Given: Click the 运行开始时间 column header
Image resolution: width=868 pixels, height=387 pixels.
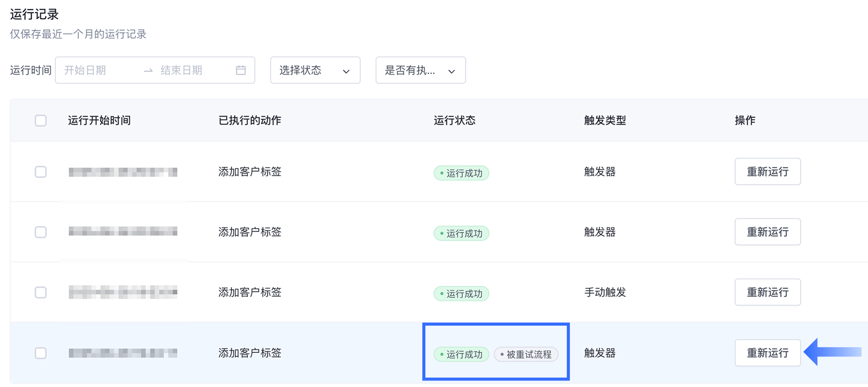Looking at the screenshot, I should [x=100, y=121].
